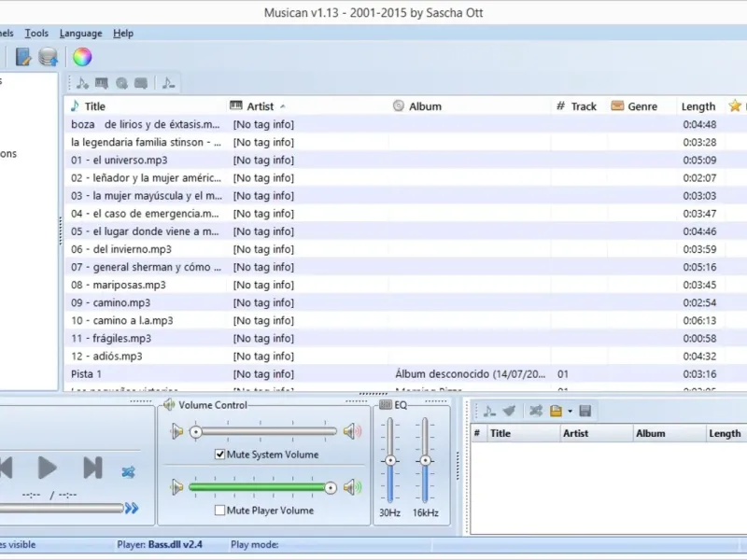747x560 pixels.
Task: Skip to the next track
Action: point(92,468)
